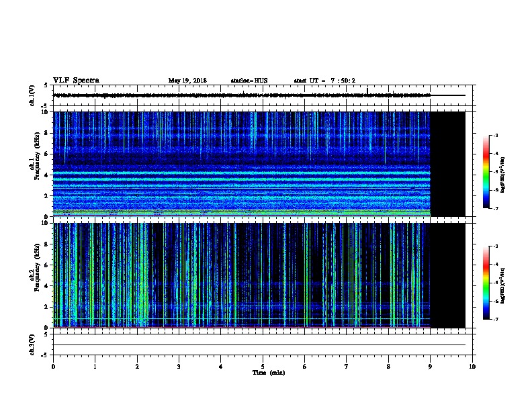532x411 pixels.
Task: Click the "-7" tick on ch.2 color bar
Action: click(495, 320)
